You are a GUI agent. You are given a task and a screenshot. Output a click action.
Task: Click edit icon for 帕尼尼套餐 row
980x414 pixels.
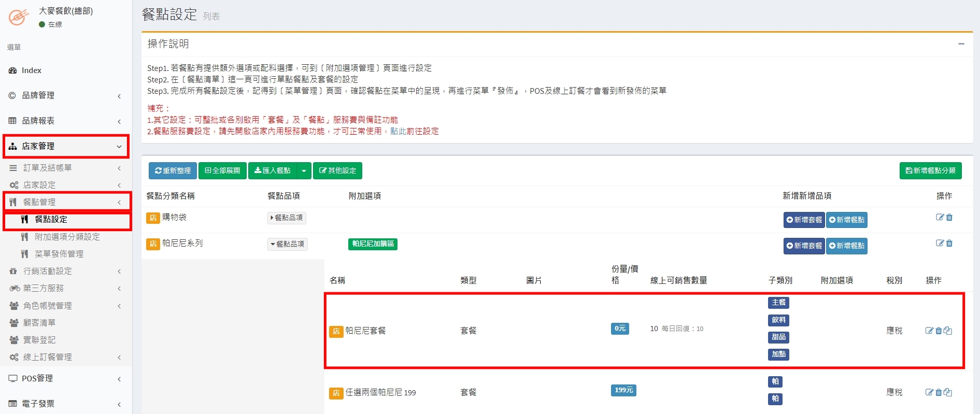coord(929,331)
